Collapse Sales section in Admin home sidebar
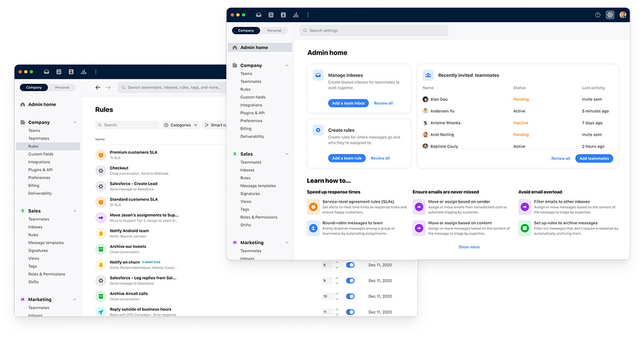The height and width of the screenshot is (337, 644). pos(287,154)
